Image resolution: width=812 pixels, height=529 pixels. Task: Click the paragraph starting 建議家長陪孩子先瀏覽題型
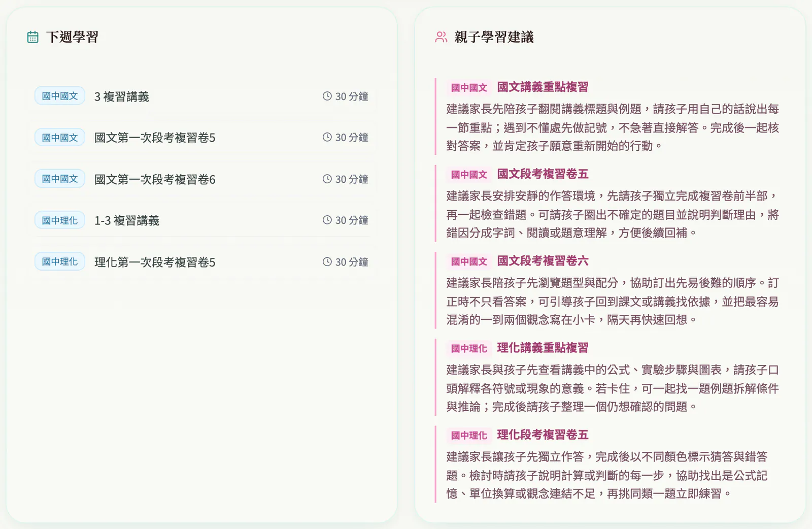click(x=613, y=301)
